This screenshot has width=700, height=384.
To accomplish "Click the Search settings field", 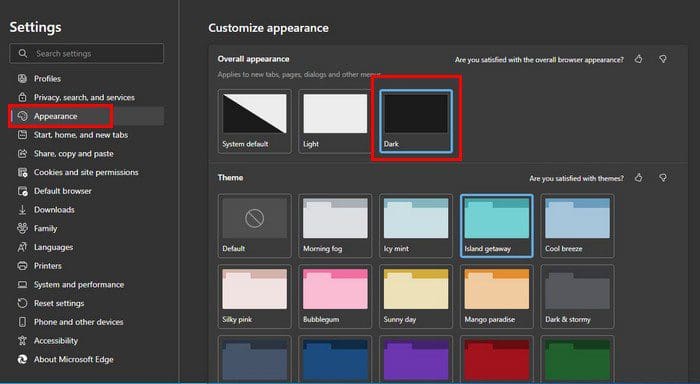I will tap(87, 54).
